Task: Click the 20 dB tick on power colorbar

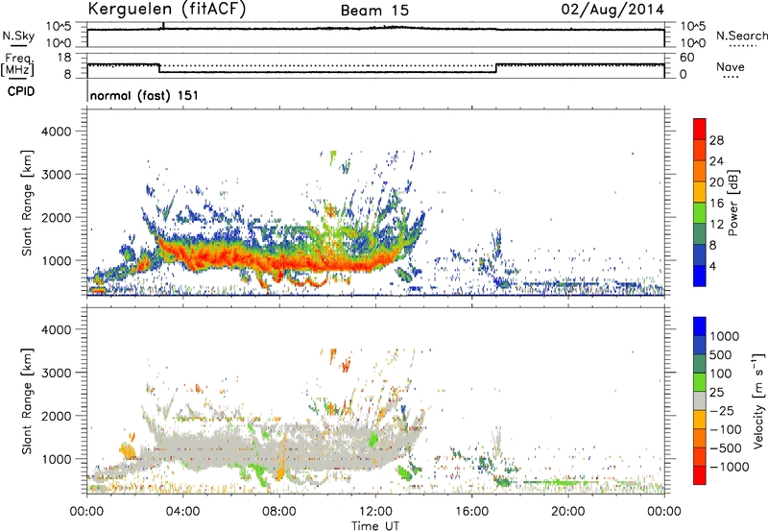Action: pos(716,182)
